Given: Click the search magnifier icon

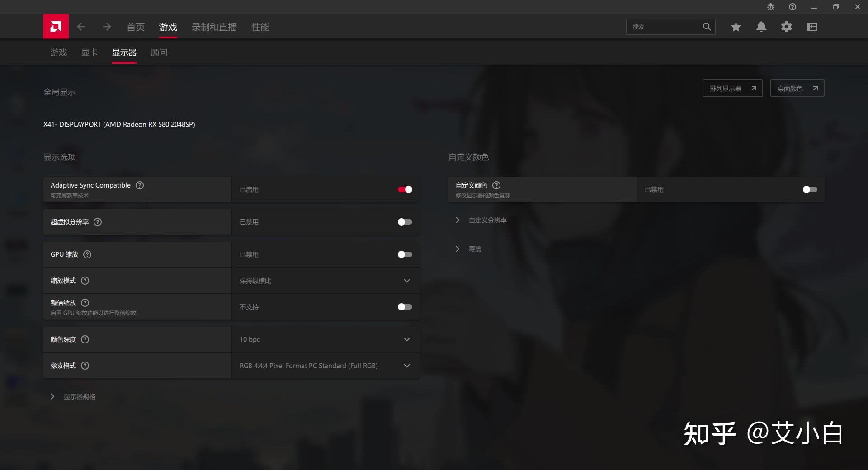Looking at the screenshot, I should [x=707, y=27].
